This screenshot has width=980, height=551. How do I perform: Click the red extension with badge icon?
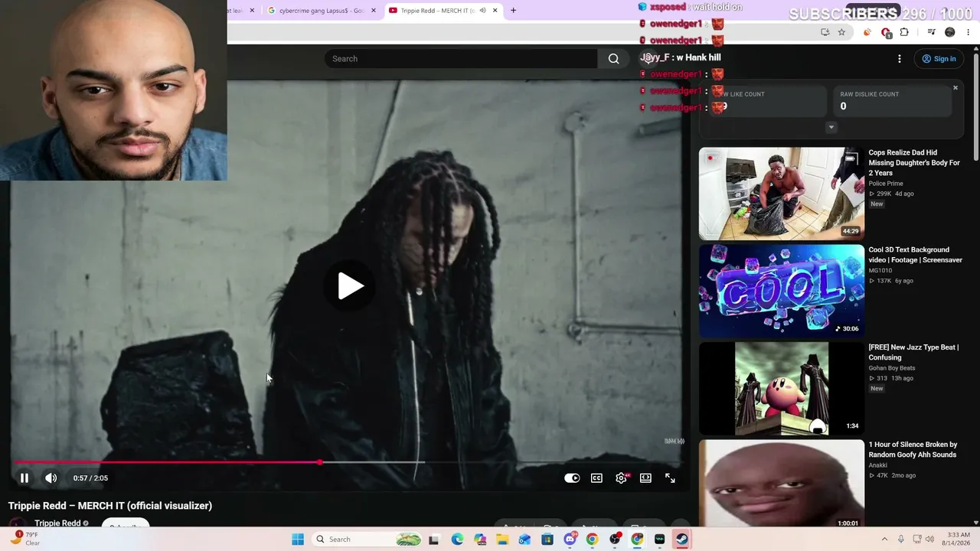pos(886,33)
